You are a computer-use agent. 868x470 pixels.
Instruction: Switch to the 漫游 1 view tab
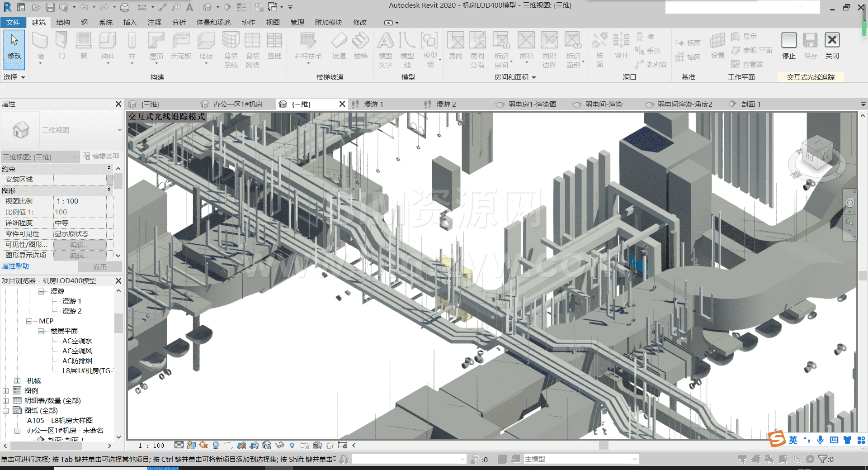(x=373, y=104)
